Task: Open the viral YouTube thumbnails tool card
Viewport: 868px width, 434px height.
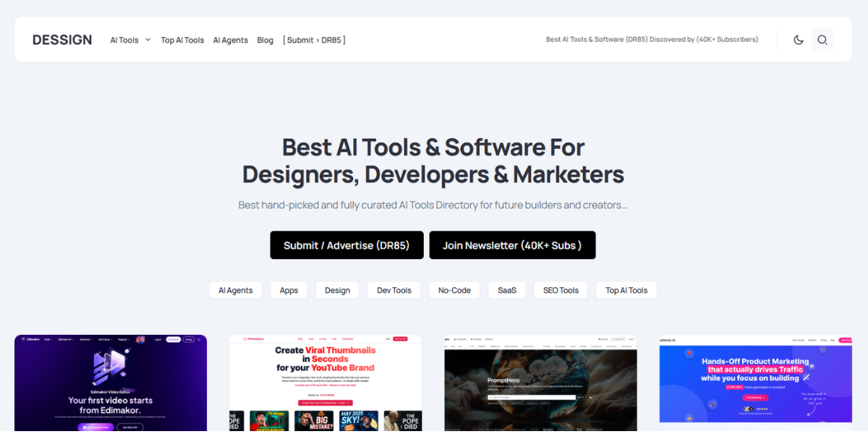Action: [325, 383]
